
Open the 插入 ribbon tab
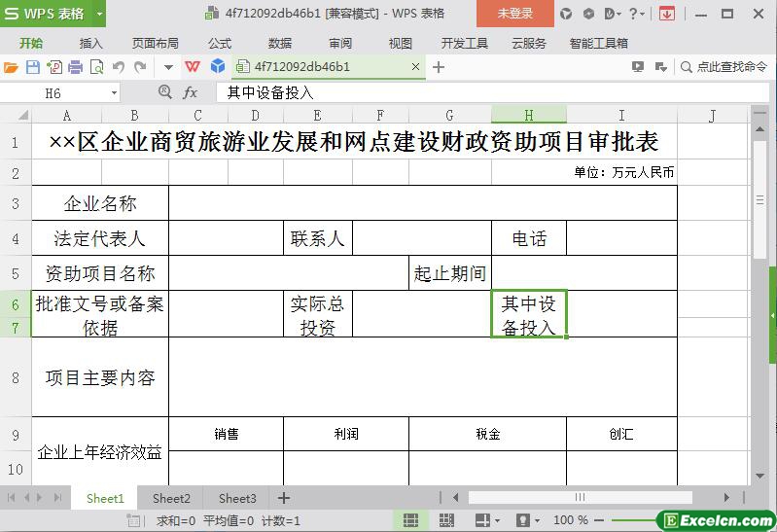pos(90,43)
